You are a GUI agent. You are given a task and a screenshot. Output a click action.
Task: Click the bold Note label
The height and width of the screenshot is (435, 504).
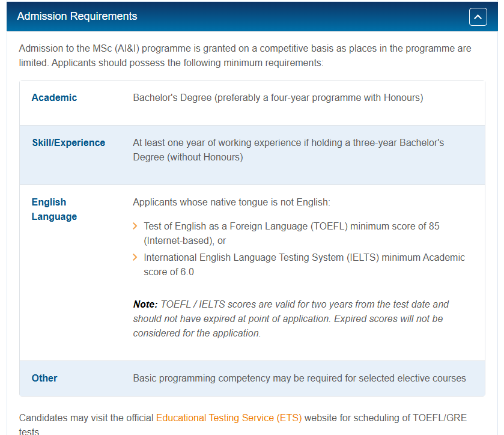pyautogui.click(x=145, y=305)
